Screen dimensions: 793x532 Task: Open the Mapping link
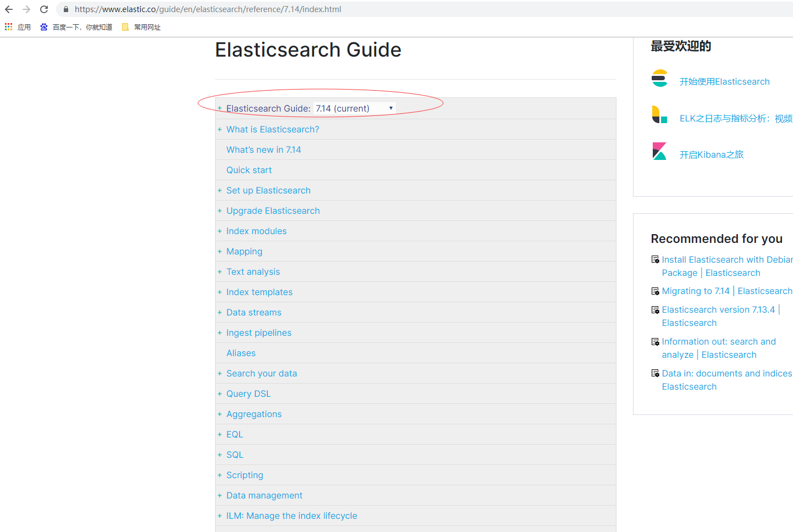click(x=244, y=251)
